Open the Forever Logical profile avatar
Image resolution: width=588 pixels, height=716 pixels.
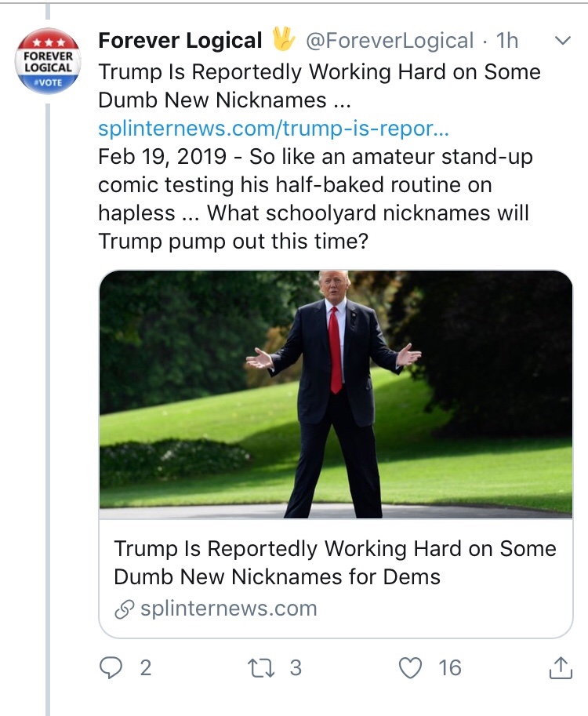[49, 60]
